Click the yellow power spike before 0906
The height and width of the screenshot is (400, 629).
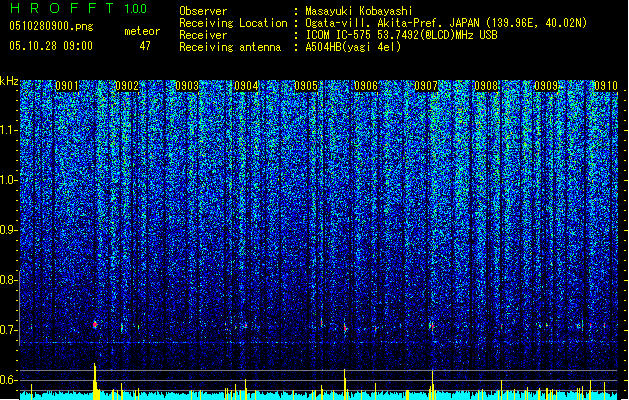click(345, 384)
